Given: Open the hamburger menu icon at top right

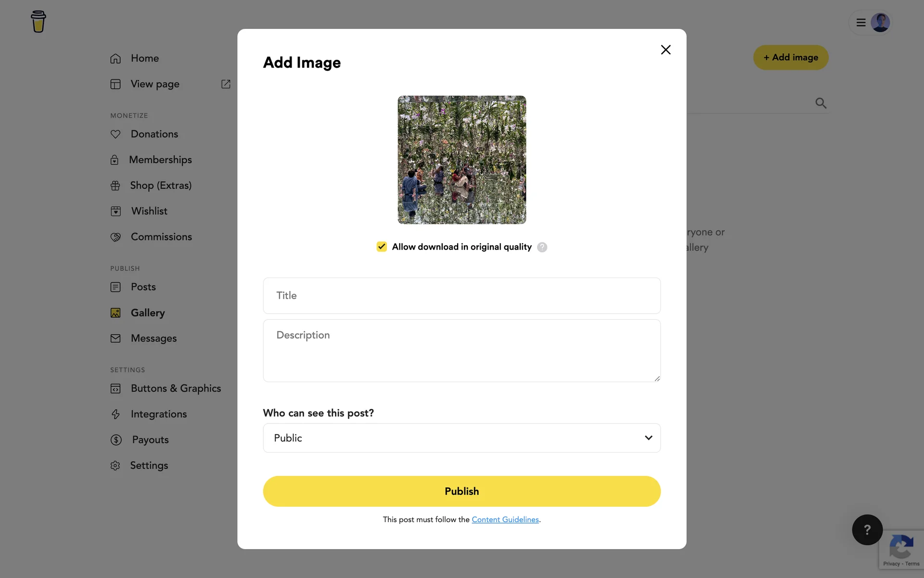Looking at the screenshot, I should click(861, 23).
